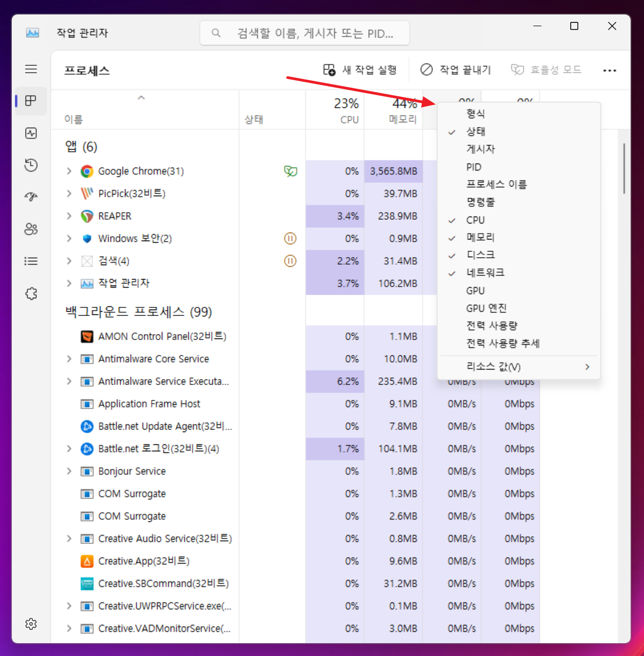Select the Processes sidebar icon
Viewport: 644px width, 656px height.
coord(31,101)
